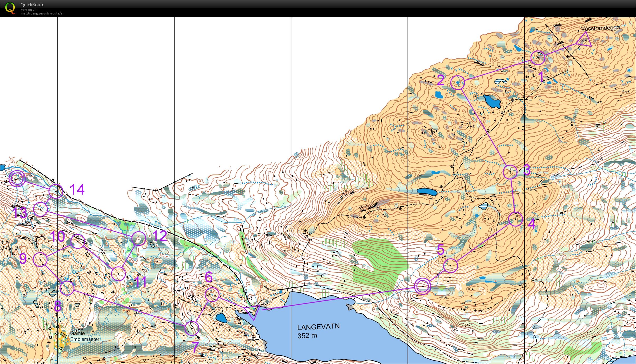636x364 pixels.
Task: Click the purple number 4 label
Action: click(532, 224)
